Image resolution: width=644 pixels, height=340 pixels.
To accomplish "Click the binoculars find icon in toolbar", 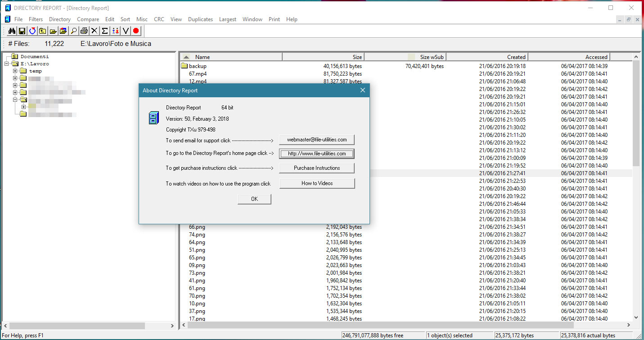I will [12, 31].
